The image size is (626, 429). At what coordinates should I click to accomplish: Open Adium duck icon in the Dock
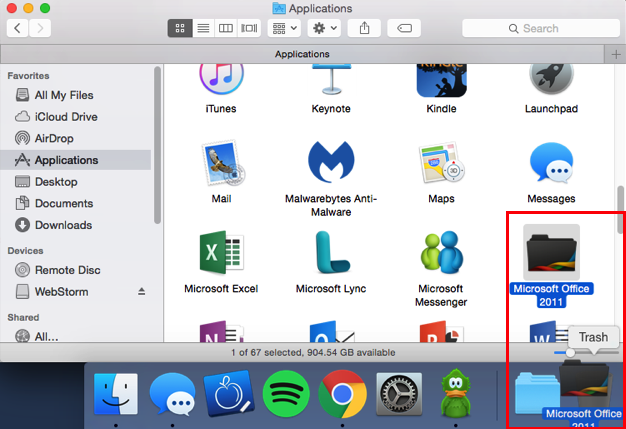456,393
